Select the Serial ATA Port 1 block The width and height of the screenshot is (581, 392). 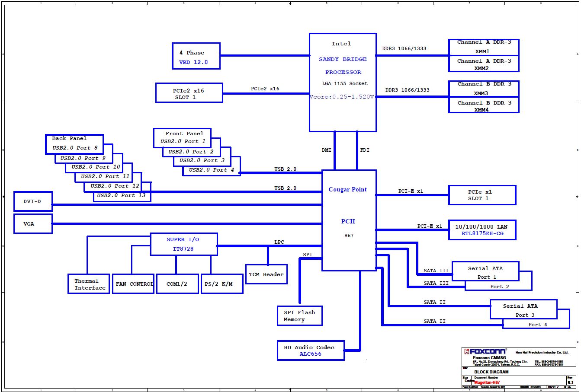[x=485, y=272]
